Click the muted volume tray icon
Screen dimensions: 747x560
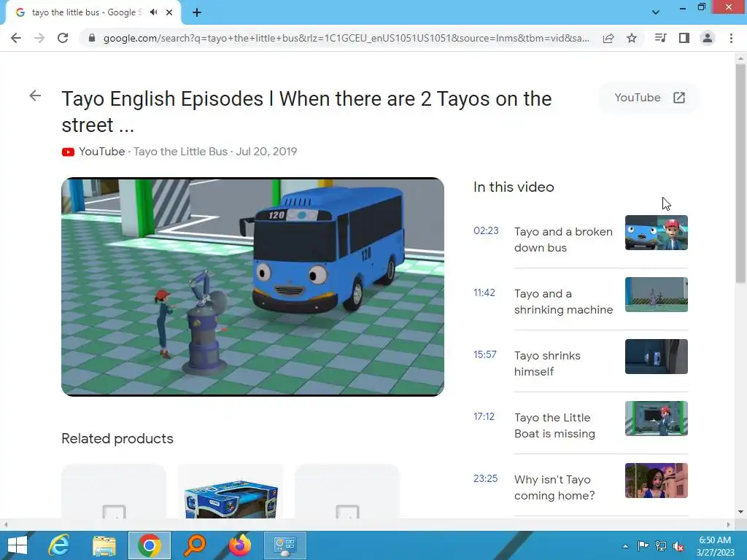pos(678,546)
